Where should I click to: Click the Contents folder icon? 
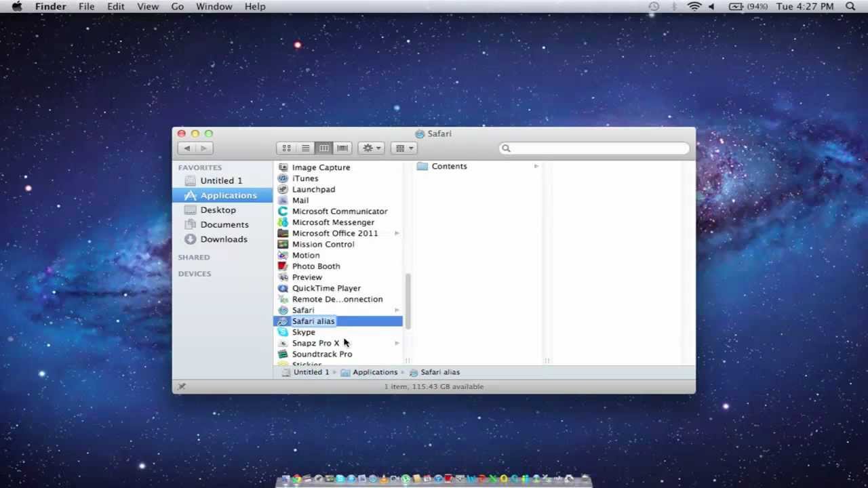pyautogui.click(x=422, y=166)
